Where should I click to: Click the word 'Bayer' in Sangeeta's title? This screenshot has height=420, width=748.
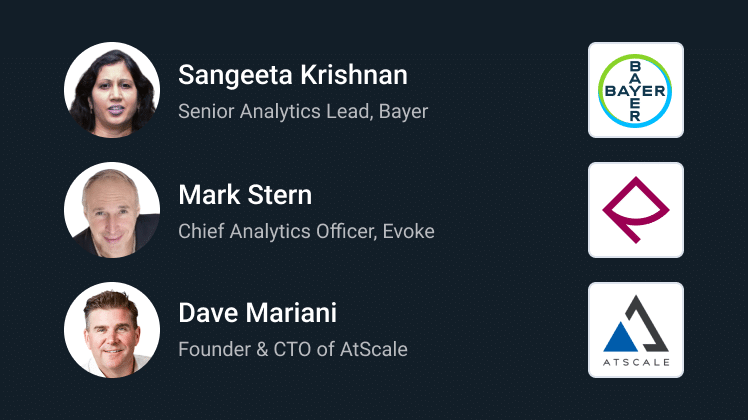404,111
